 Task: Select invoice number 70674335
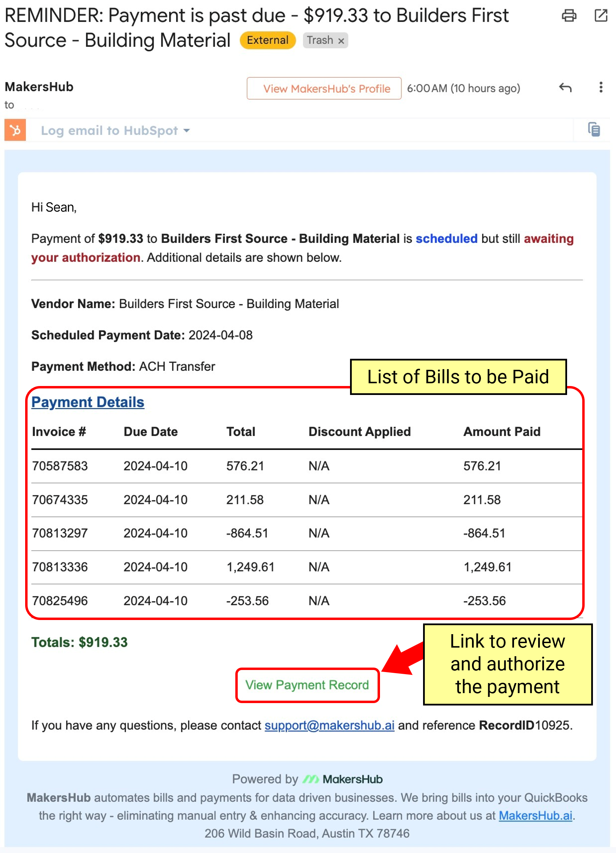(60, 500)
